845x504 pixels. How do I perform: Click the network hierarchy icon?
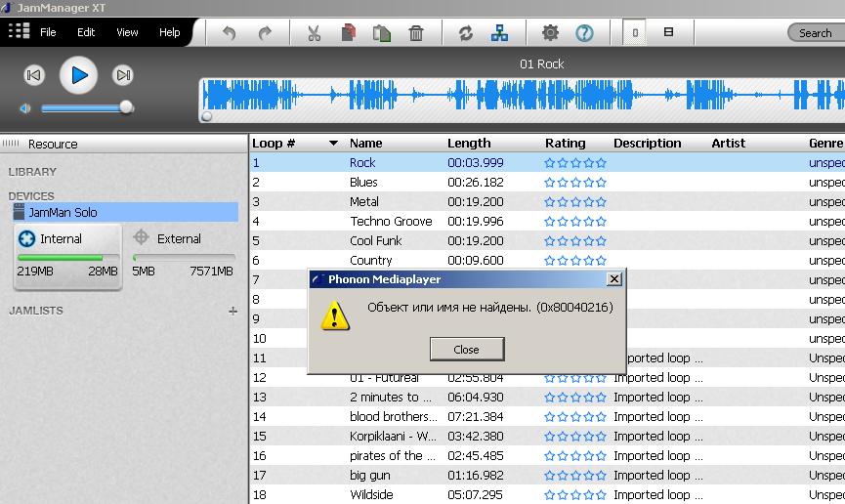[499, 33]
